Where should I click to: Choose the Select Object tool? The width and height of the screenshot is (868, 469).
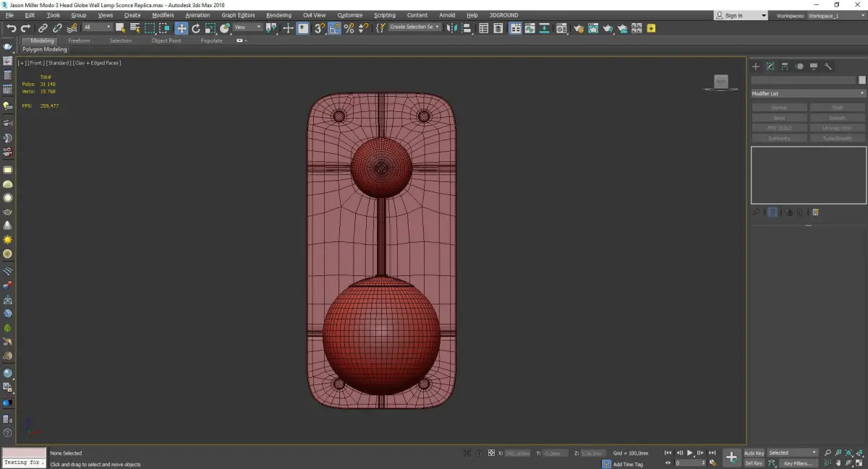(x=120, y=28)
